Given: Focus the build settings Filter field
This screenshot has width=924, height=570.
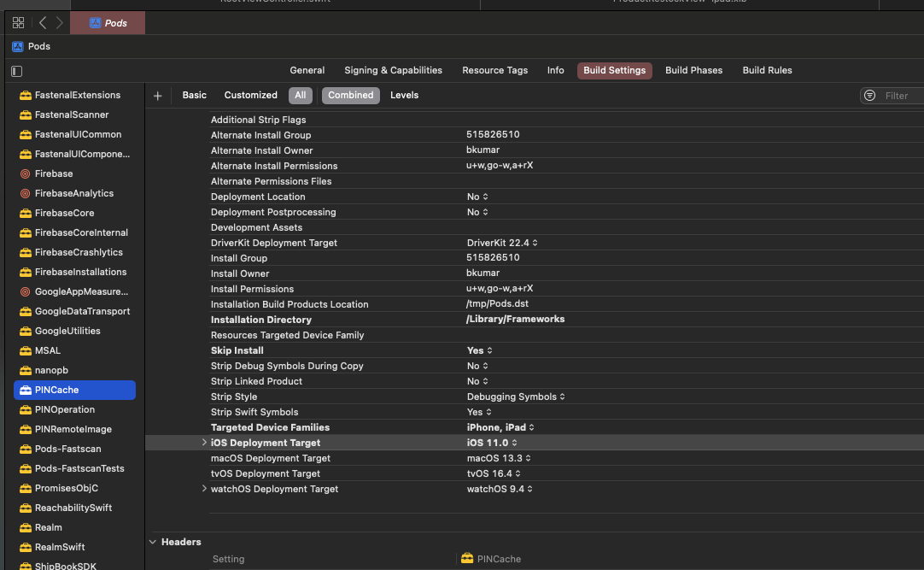Looking at the screenshot, I should pos(894,96).
